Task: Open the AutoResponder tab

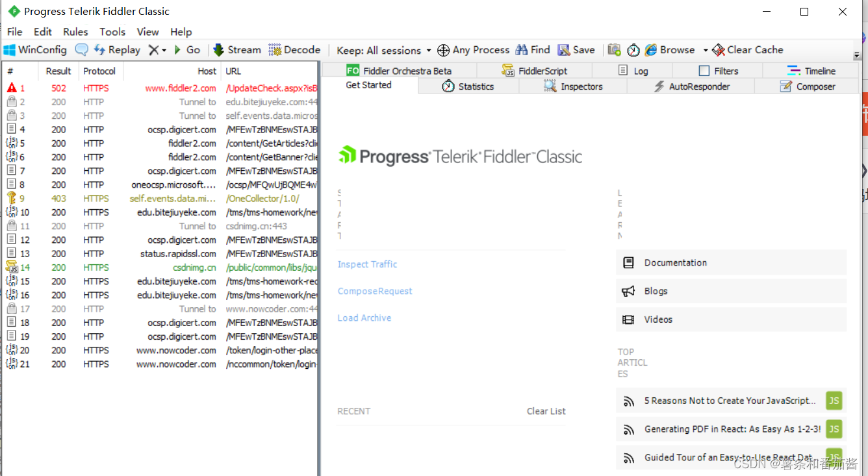Action: (x=691, y=86)
